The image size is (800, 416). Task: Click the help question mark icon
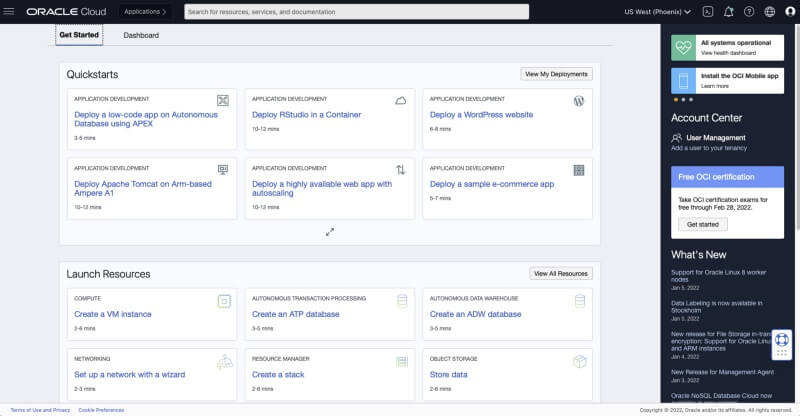point(749,11)
